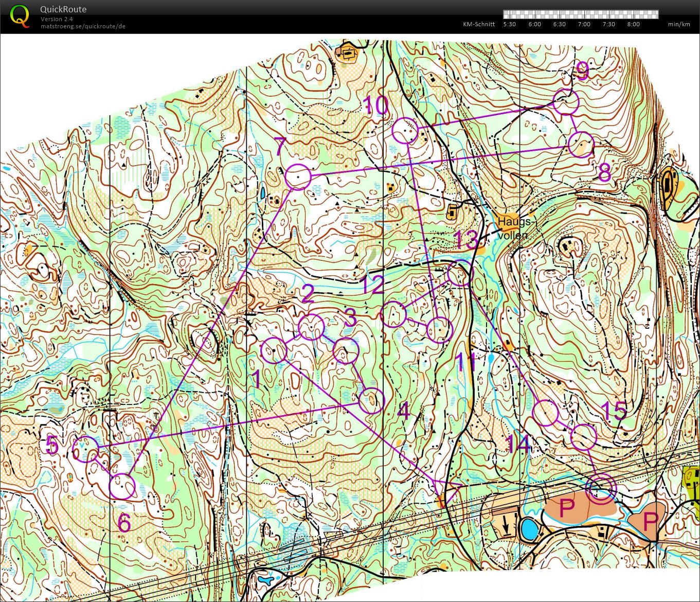Select control circle number 13
The width and height of the screenshot is (700, 602).
[459, 273]
